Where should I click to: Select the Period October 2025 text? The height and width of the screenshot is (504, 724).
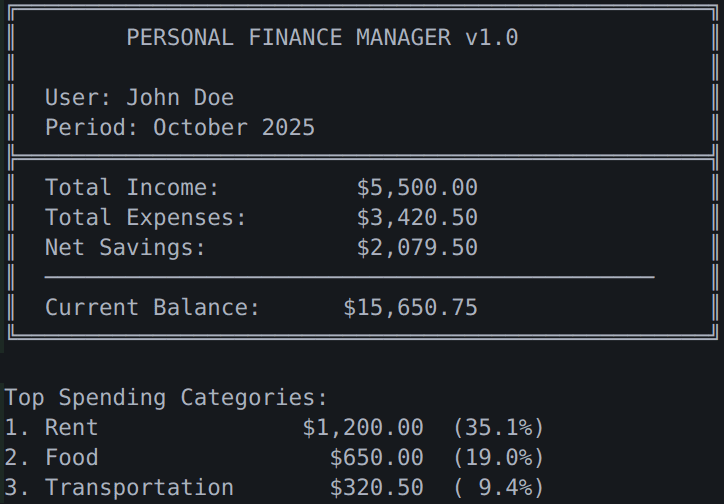coord(180,128)
